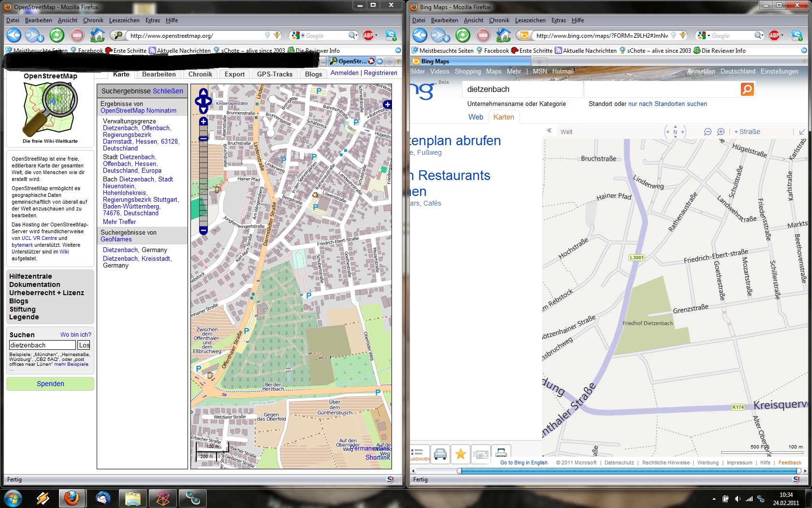The image size is (812, 508).
Task: Click the orange Bing search magnifier button
Action: point(747,89)
